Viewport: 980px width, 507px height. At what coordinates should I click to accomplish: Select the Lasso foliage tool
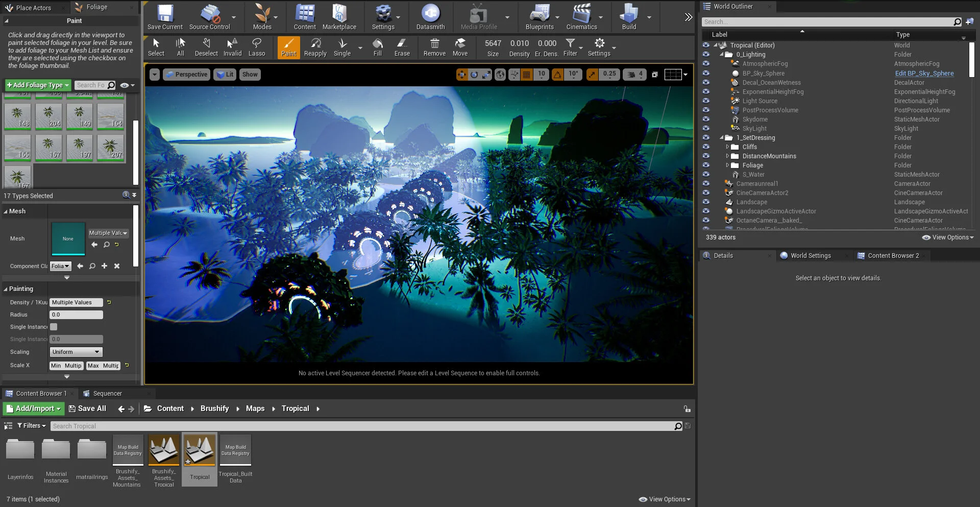[x=256, y=47]
